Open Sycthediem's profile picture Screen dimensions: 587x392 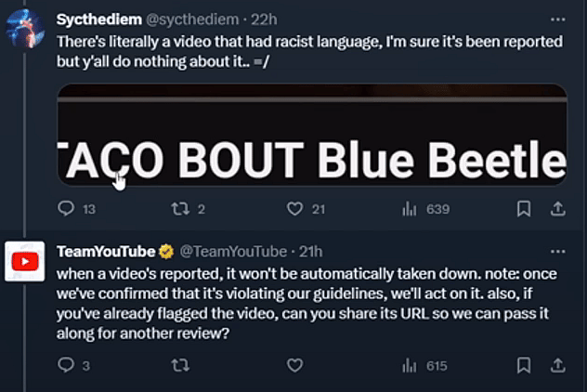[25, 29]
